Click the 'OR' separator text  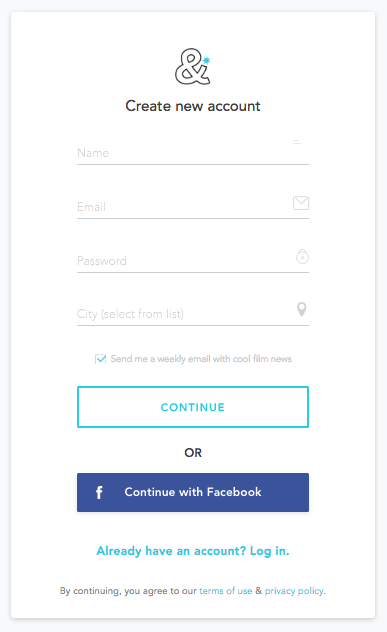(x=193, y=453)
